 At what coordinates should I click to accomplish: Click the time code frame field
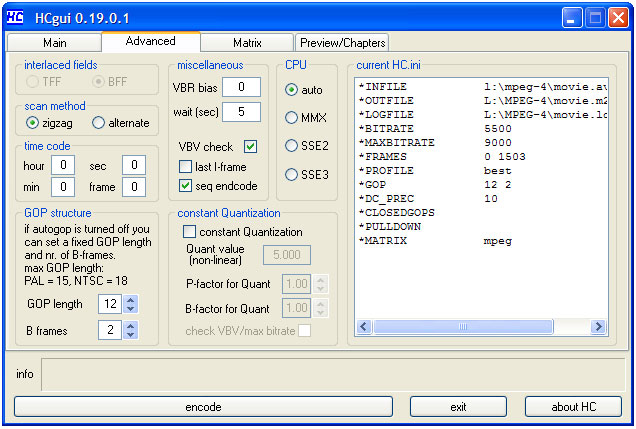click(134, 187)
